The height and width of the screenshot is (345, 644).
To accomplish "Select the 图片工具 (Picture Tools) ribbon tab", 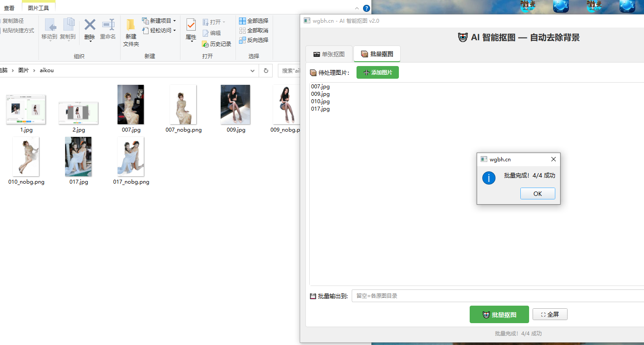I will 38,8.
